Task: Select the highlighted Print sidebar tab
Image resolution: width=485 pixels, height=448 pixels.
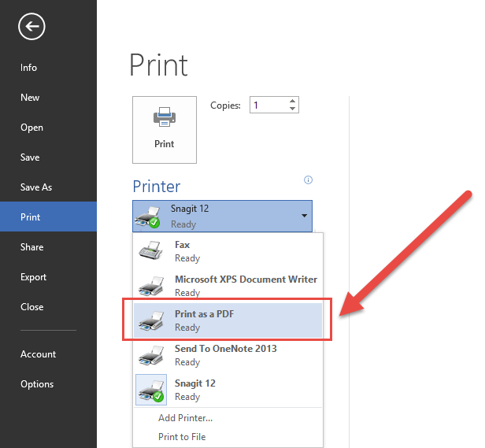Action: pos(48,217)
